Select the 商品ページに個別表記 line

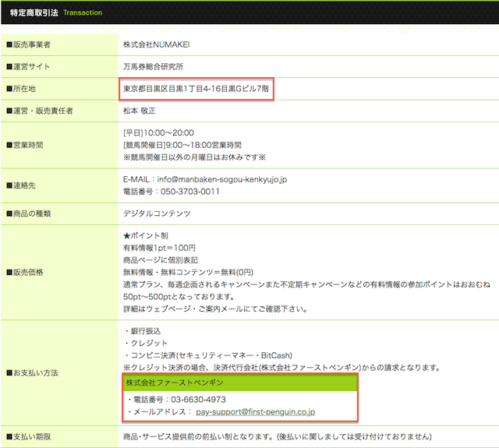click(x=161, y=260)
